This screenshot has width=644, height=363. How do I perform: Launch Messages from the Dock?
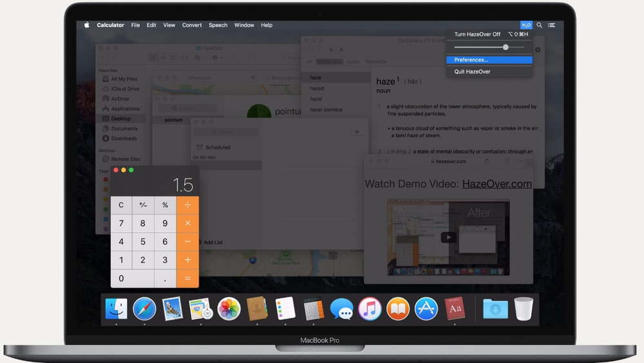click(341, 309)
